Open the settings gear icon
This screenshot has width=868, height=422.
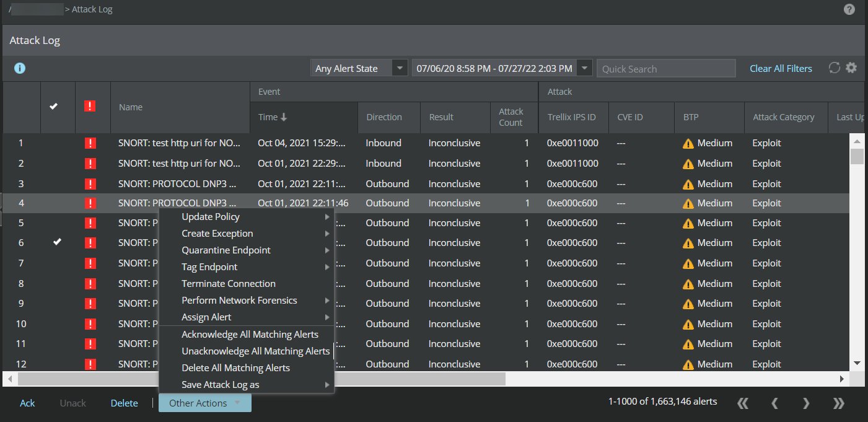[x=851, y=68]
